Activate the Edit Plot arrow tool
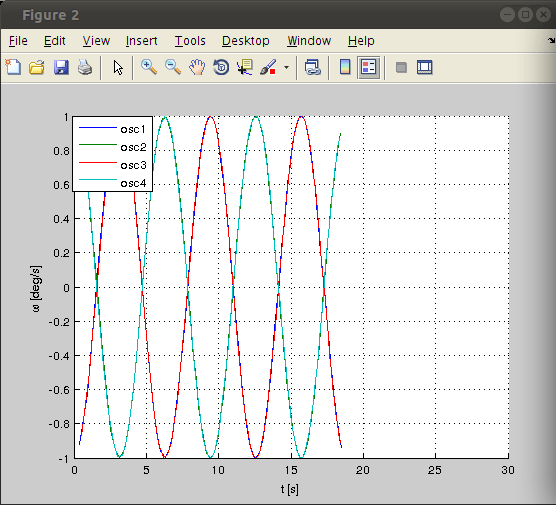 click(118, 67)
